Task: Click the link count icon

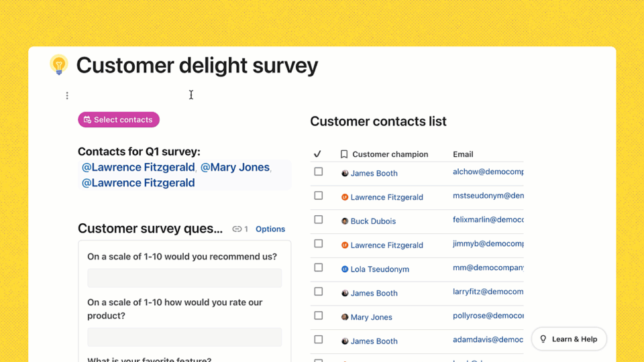Action: [237, 229]
